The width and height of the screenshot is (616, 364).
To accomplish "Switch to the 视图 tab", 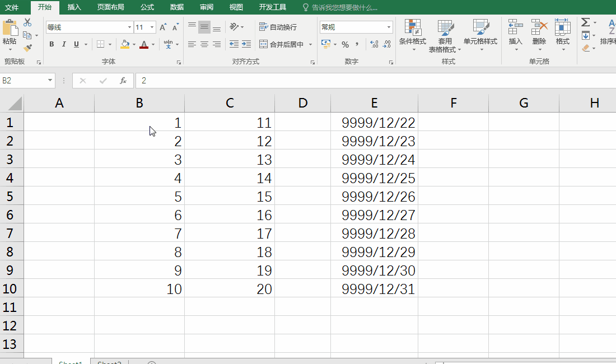I will (x=236, y=7).
